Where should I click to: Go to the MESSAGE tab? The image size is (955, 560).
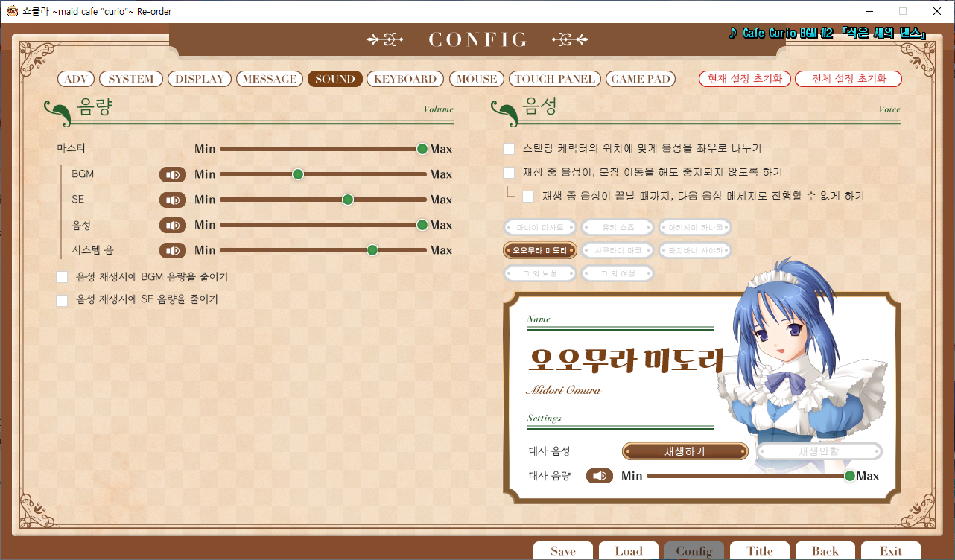(270, 79)
